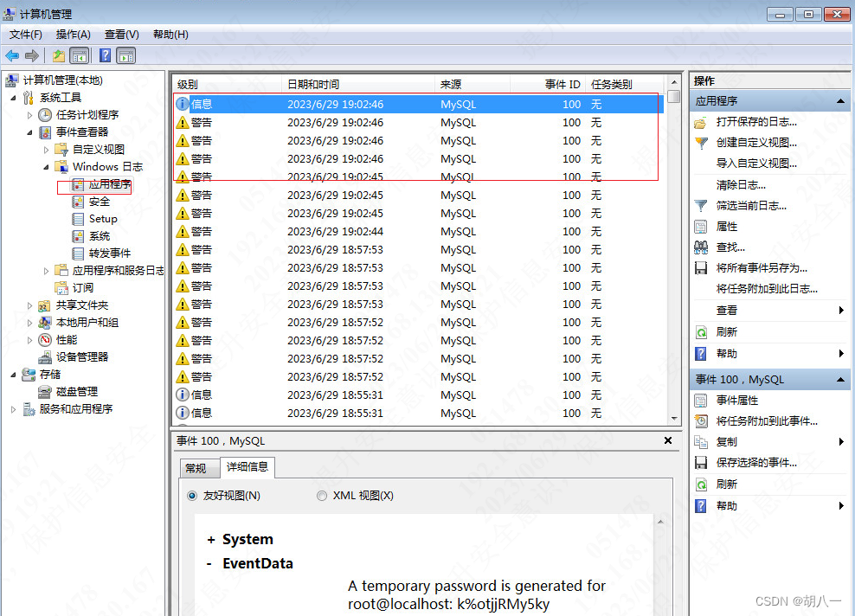This screenshot has width=855, height=616.
Task: Click 将任务附加到此日志... action
Action: (x=767, y=289)
